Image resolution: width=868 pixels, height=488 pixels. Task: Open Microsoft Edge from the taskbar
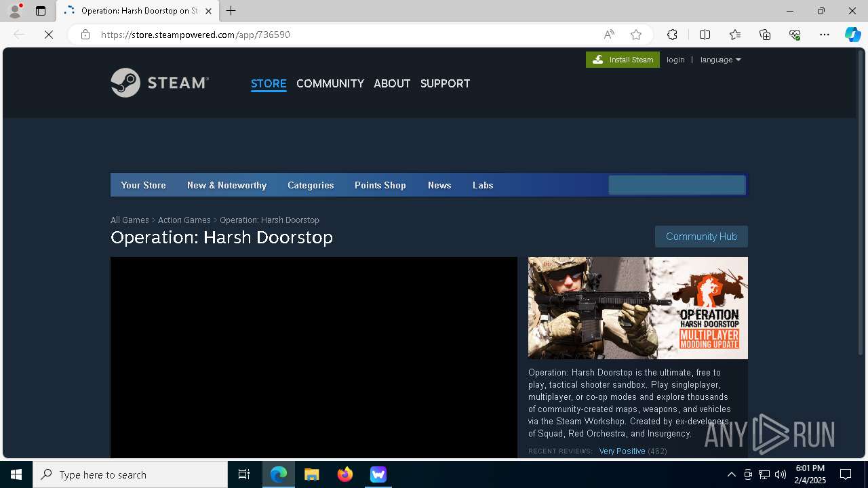tap(279, 474)
